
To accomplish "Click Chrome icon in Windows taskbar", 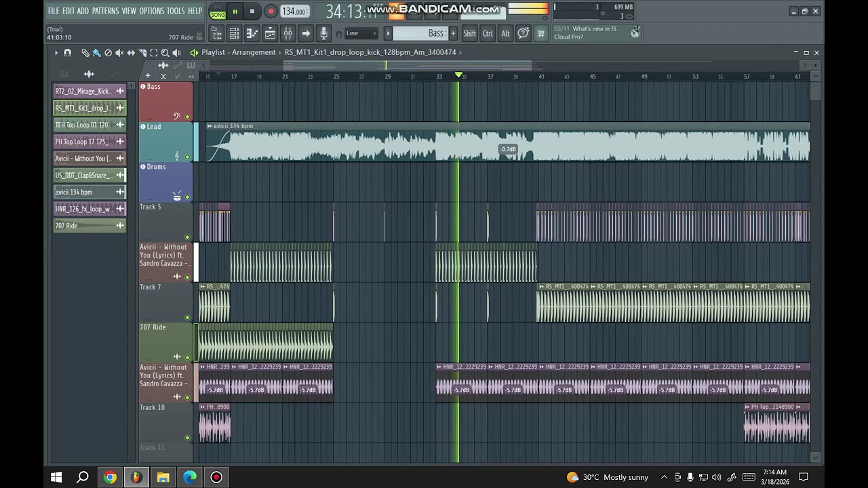I will [109, 477].
